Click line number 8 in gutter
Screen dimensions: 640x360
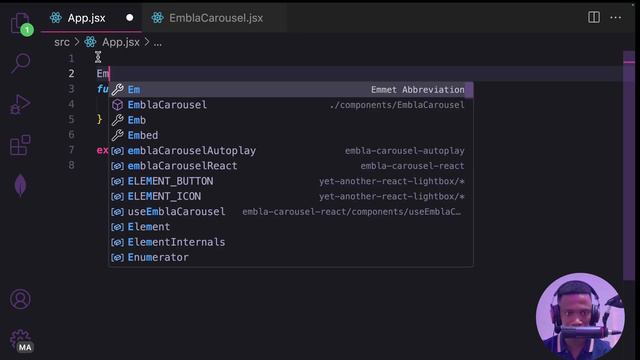pos(71,165)
